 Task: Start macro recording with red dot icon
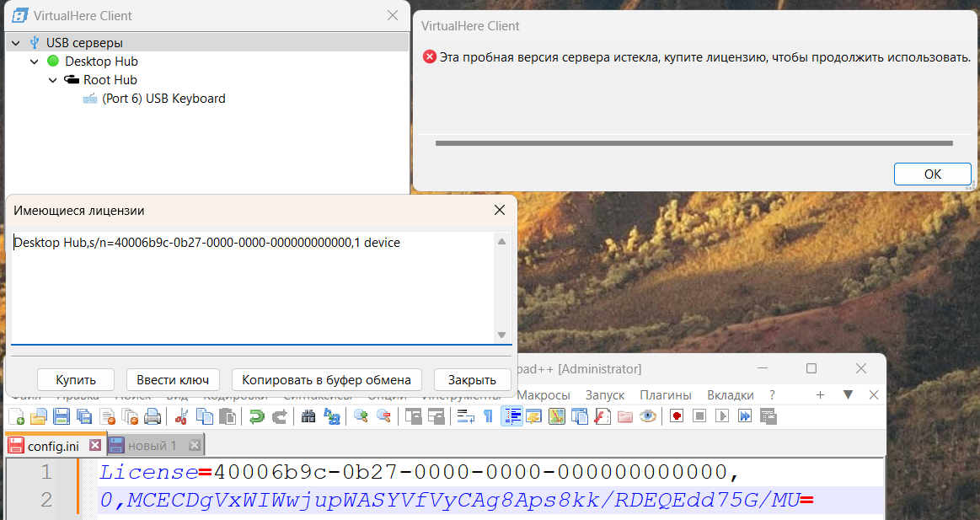(x=677, y=415)
